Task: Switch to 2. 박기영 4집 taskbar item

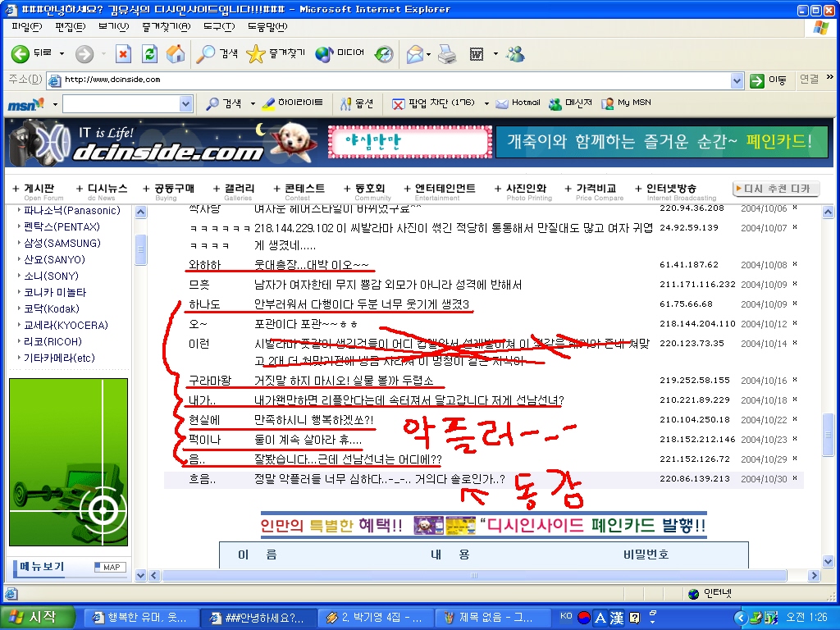Action: [376, 618]
